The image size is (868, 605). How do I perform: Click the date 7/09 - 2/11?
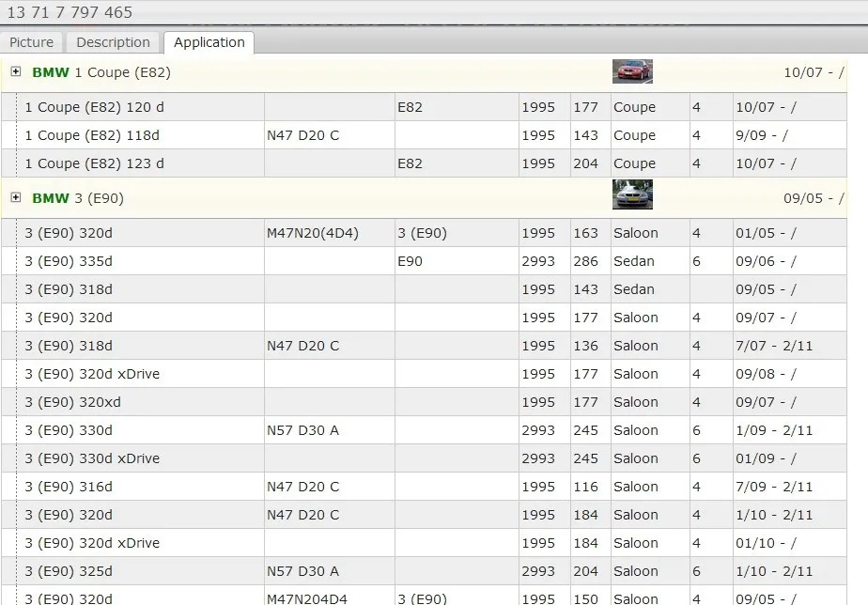(x=774, y=487)
